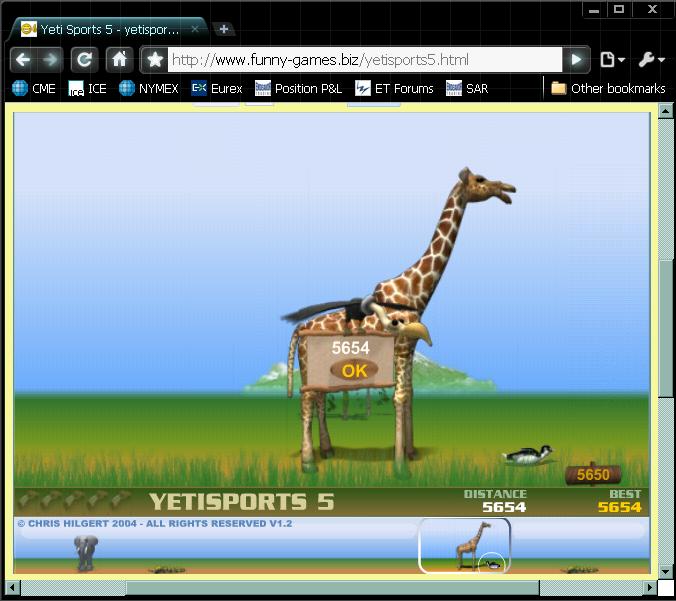Viewport: 676px width, 601px height.
Task: Open the home page icon
Action: click(119, 59)
